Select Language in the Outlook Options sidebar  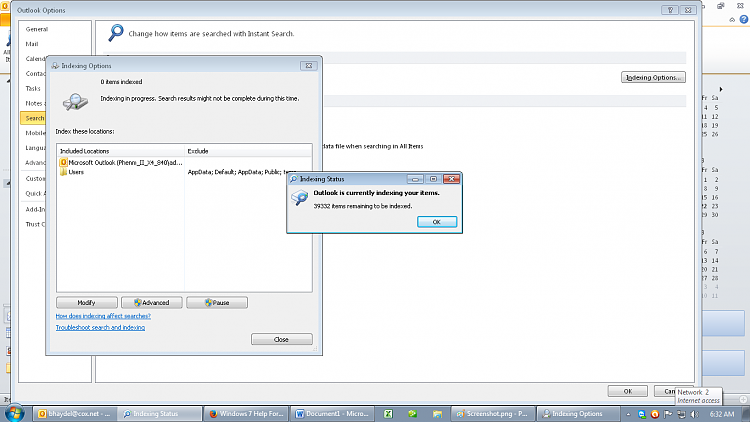35,148
